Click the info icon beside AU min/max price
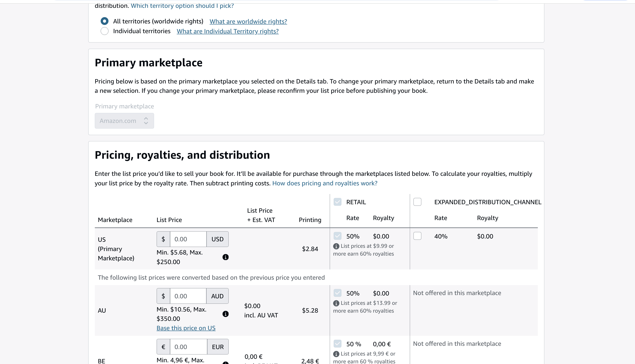 (225, 314)
